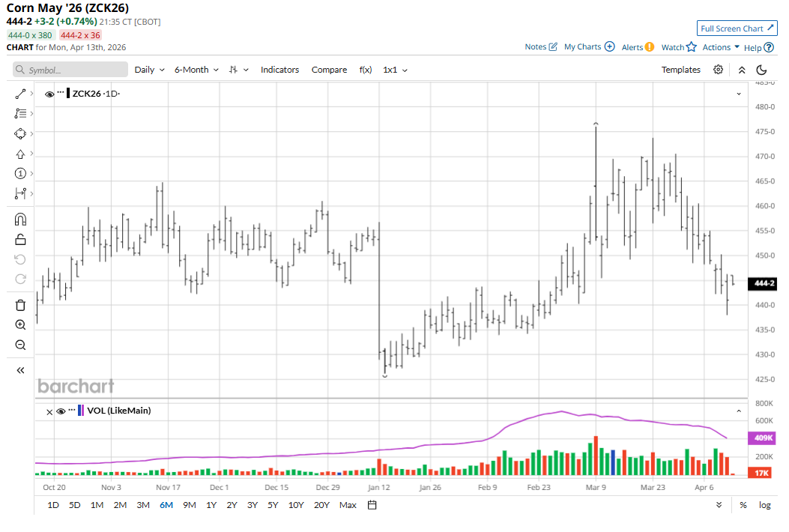Expand the 1x1 grid layout dropdown
This screenshot has width=789, height=532.
(x=395, y=70)
